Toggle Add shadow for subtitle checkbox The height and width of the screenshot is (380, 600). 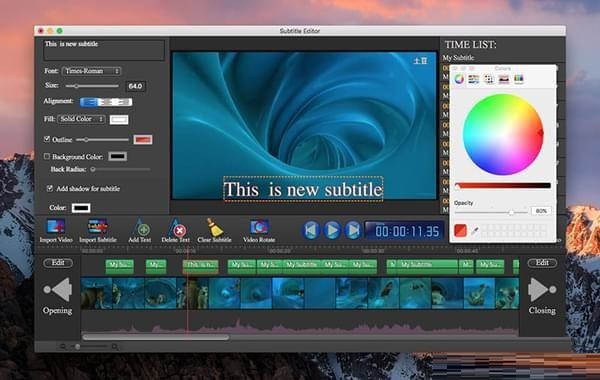pyautogui.click(x=50, y=188)
